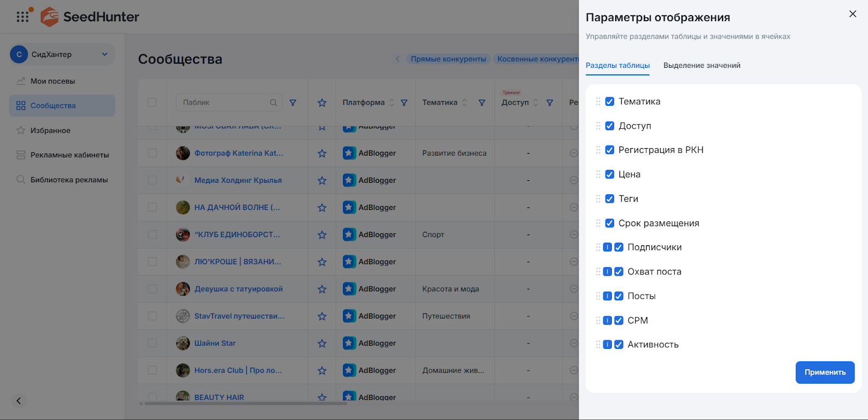The height and width of the screenshot is (420, 868).
Task: Click the star icon in table header
Action: (322, 103)
